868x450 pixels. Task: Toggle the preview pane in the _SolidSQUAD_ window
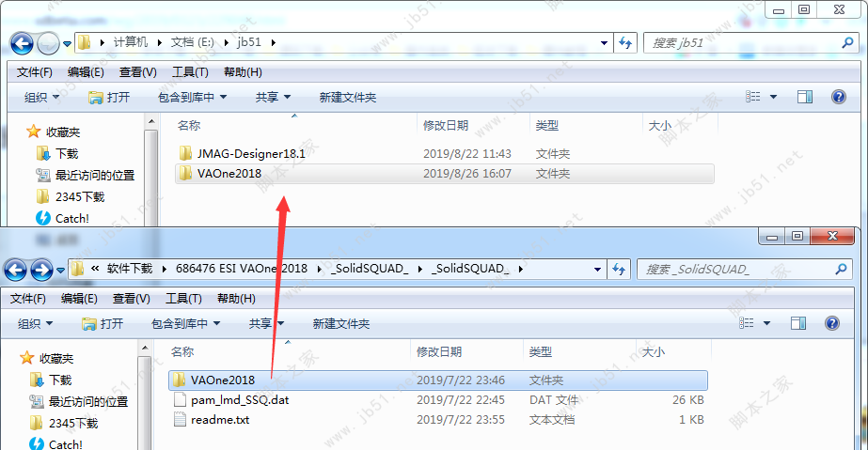coord(798,323)
